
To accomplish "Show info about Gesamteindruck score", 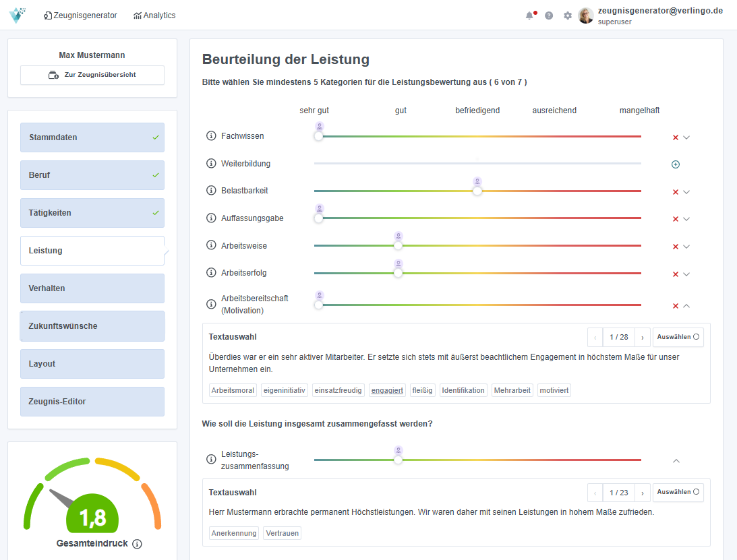I will [137, 544].
